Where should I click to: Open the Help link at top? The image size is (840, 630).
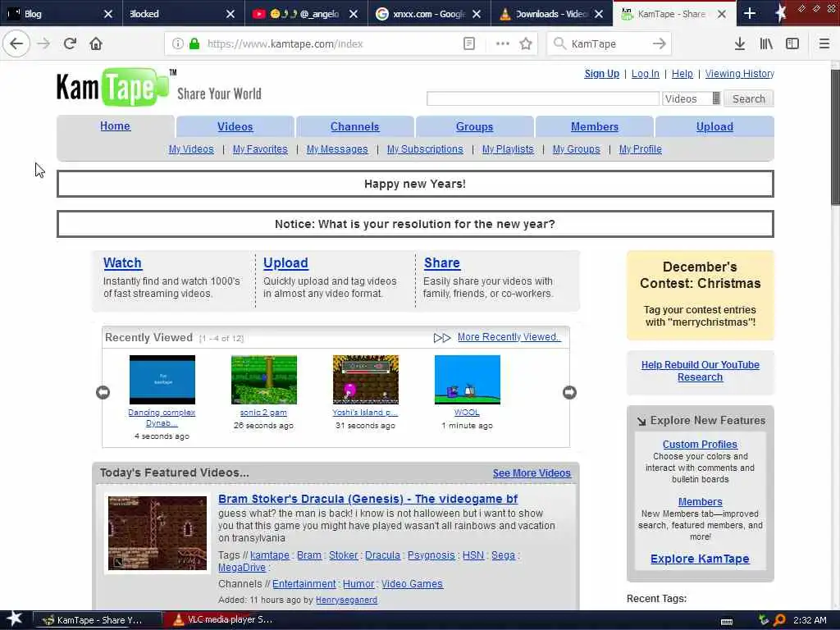click(x=682, y=74)
